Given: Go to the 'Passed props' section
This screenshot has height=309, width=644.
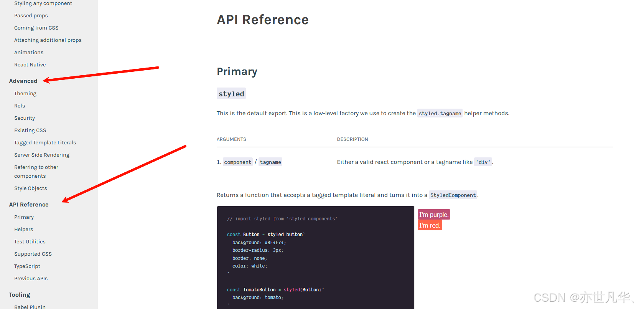Looking at the screenshot, I should (31, 16).
